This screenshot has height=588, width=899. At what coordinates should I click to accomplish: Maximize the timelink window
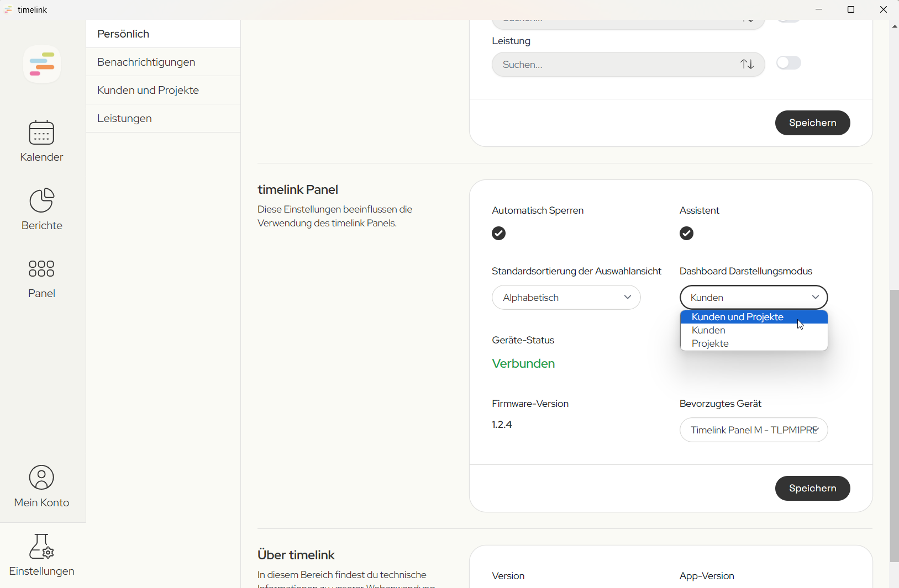coord(851,10)
